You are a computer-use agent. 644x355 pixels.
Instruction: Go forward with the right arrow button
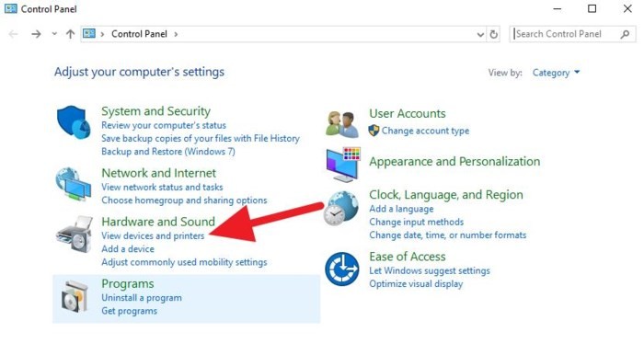tap(36, 34)
